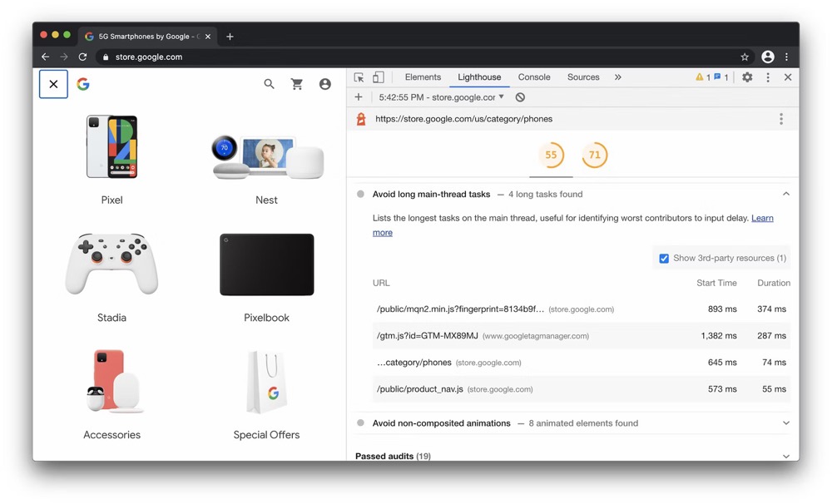
Task: Click the Lighthouse lighthouse logo icon
Action: point(361,119)
